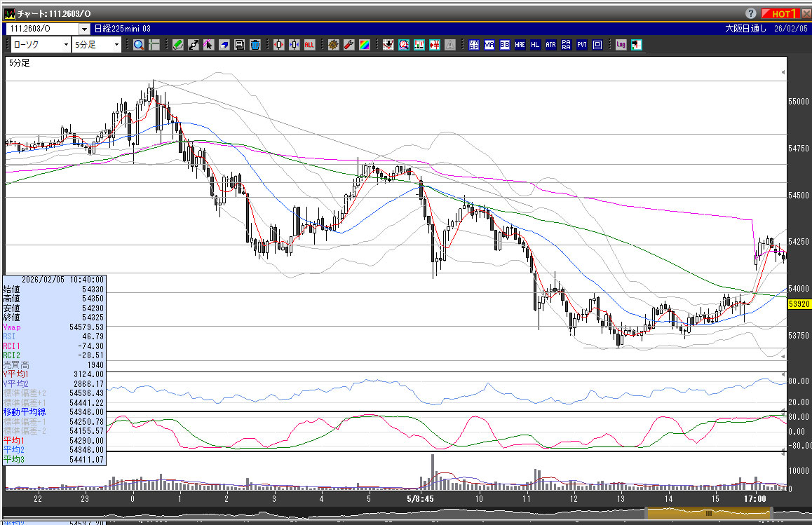Select the eraser tool icon
The width and height of the screenshot is (812, 525).
[x=224, y=45]
